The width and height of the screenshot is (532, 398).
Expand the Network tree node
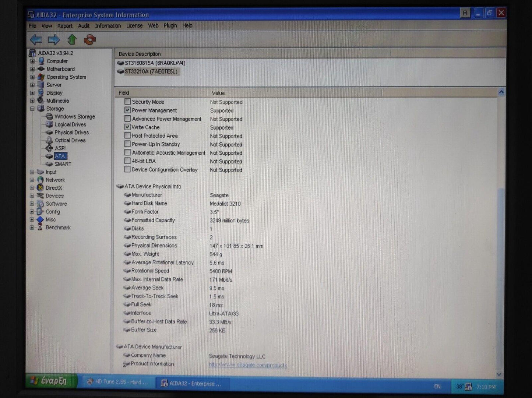(x=32, y=180)
